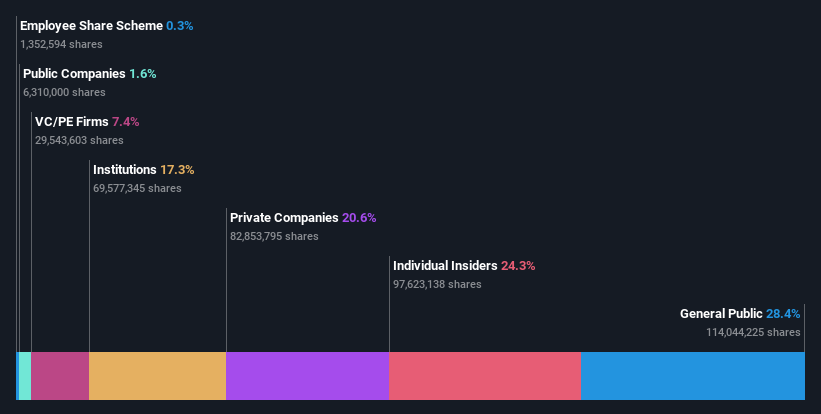Click the 1,352,594 shares figure
This screenshot has width=821, height=414.
(61, 44)
